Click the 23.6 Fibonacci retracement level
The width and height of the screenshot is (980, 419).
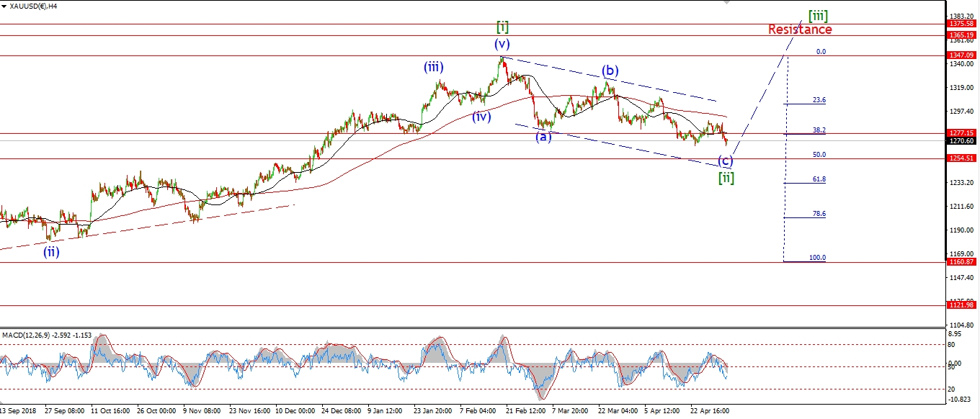[x=819, y=101]
